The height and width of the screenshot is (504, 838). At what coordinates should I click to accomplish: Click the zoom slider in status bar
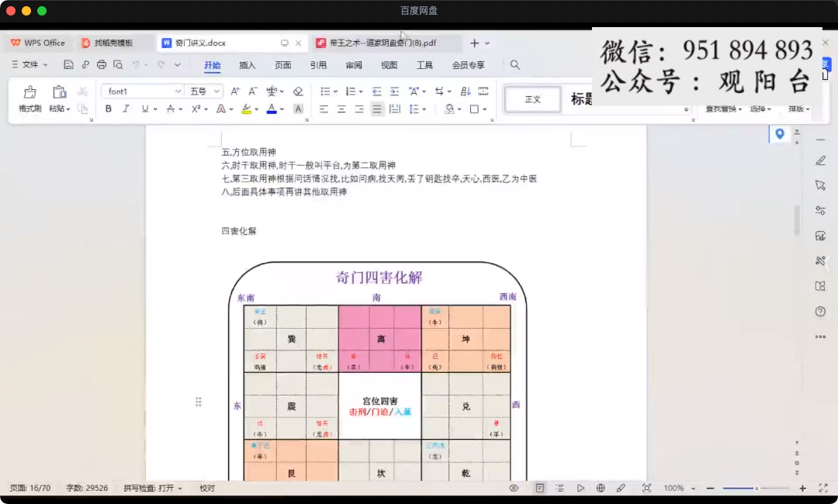pos(756,488)
